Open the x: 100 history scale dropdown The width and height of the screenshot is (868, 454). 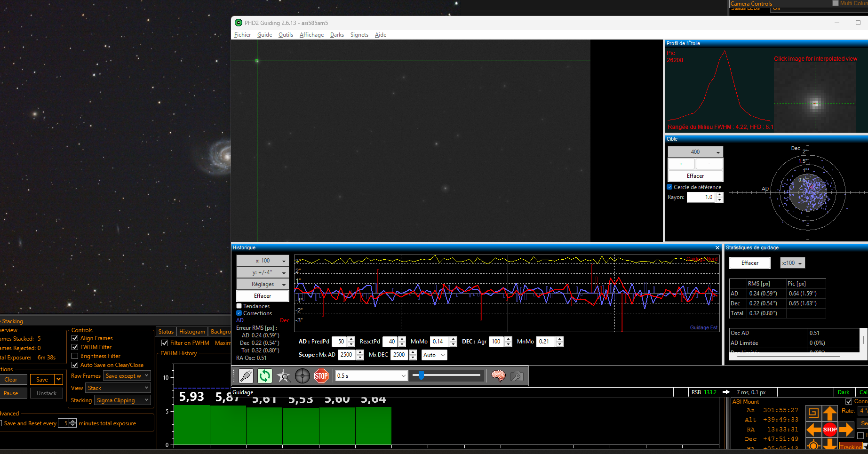pyautogui.click(x=263, y=261)
